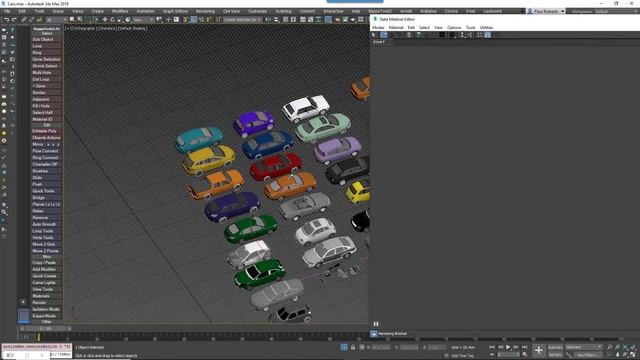This screenshot has width=640, height=360.
Task: Collapse the Misc rollout header
Action: tap(47, 257)
